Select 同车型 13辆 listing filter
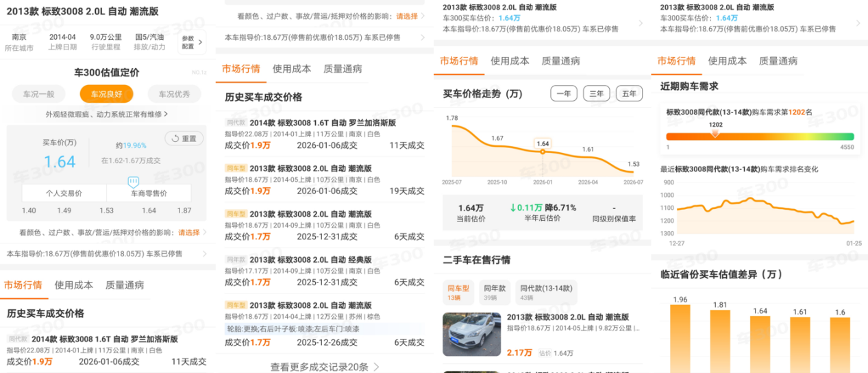 [458, 293]
